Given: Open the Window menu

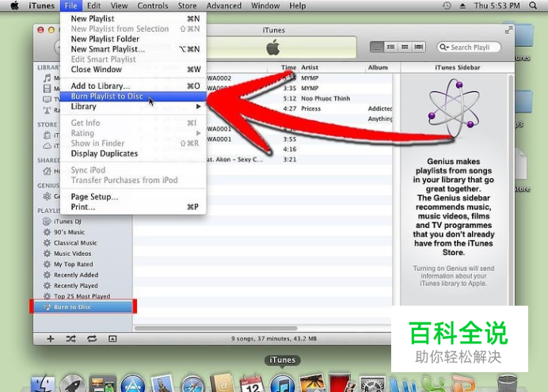Looking at the screenshot, I should click(x=265, y=6).
